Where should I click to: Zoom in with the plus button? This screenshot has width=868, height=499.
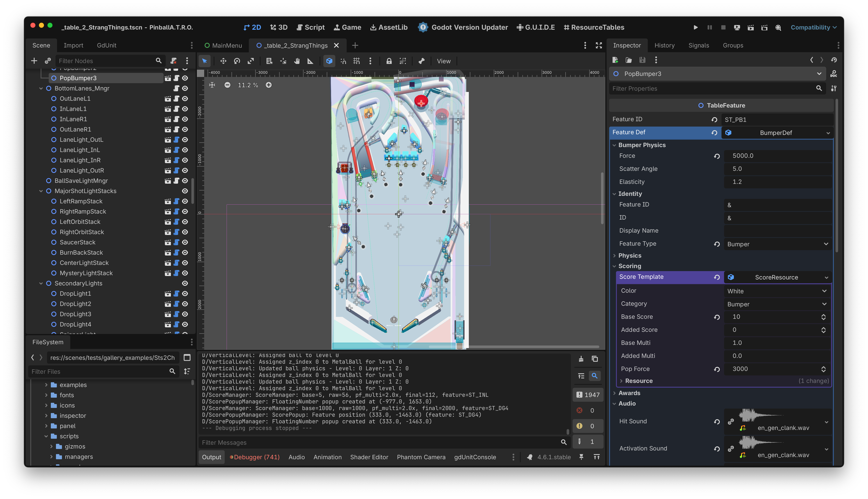pos(269,85)
